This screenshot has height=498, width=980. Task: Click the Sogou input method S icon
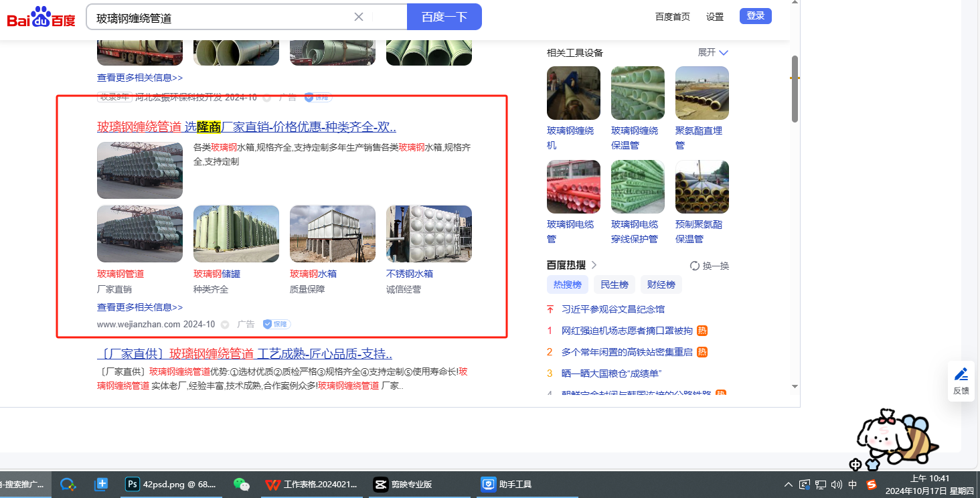[872, 484]
